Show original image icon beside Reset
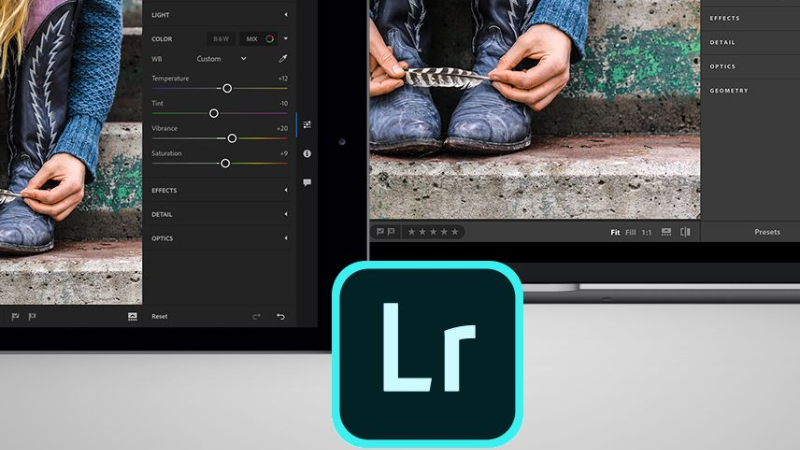Viewport: 800px width, 450px height. tap(133, 316)
